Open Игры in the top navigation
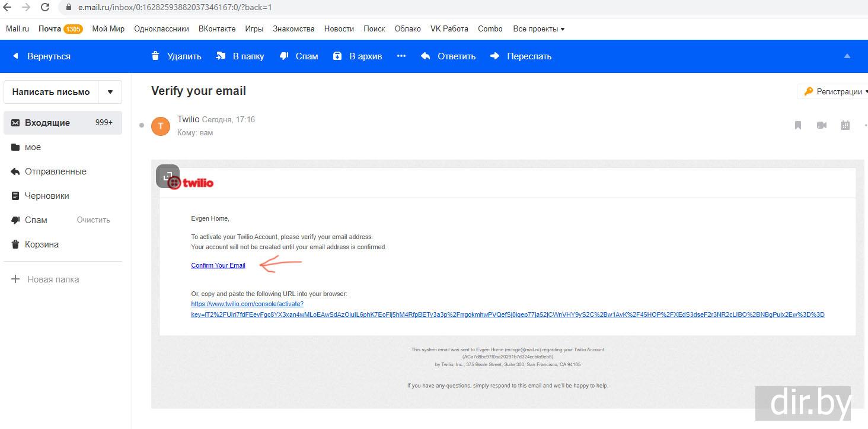The width and height of the screenshot is (868, 429). [x=254, y=28]
